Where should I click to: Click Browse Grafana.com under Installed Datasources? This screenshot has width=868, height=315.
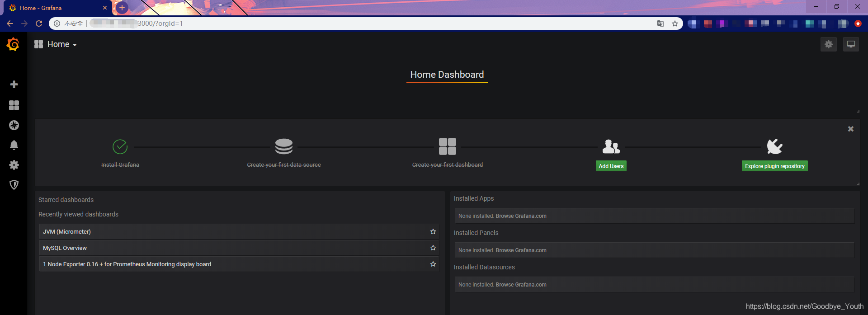[x=521, y=285]
